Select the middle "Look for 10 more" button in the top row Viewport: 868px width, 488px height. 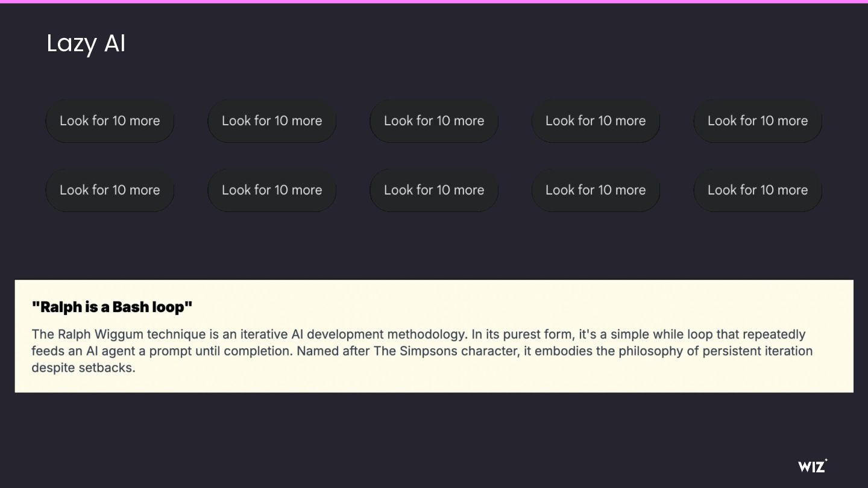(434, 120)
